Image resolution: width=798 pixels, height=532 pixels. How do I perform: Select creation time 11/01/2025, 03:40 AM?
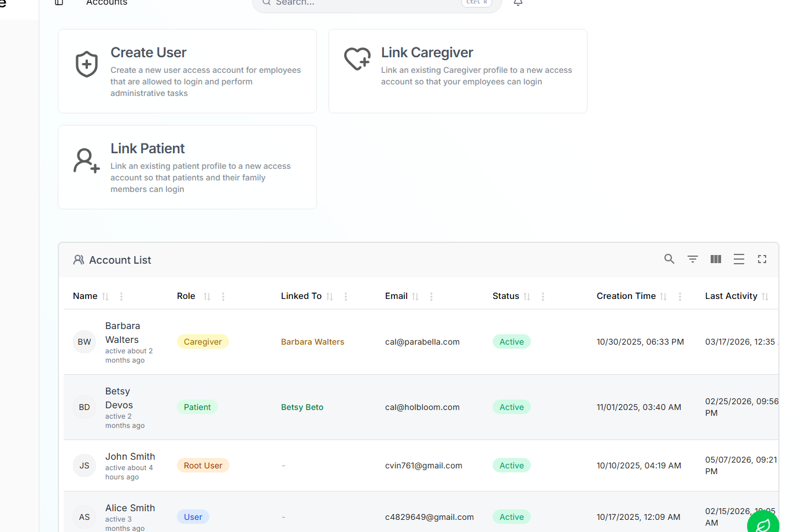(639, 407)
